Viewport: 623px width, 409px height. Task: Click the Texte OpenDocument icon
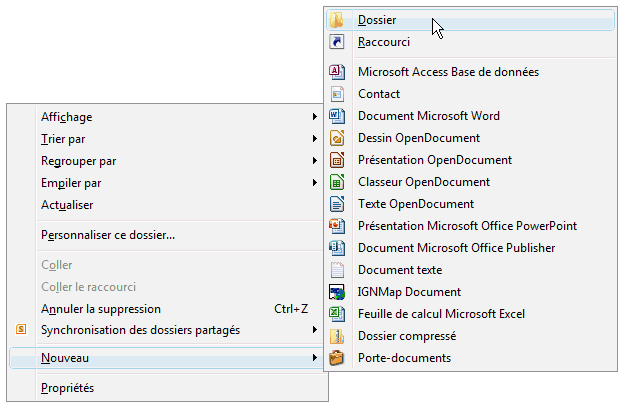(337, 204)
